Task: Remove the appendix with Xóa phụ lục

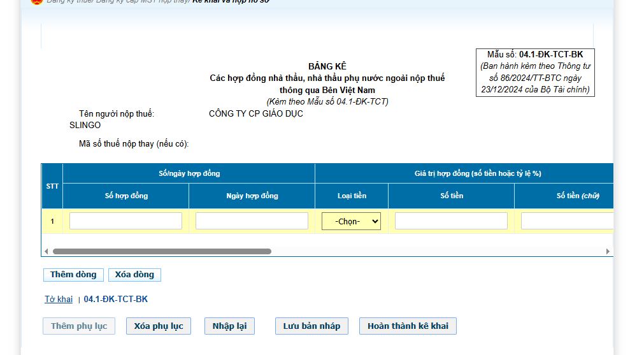Action: tap(159, 326)
